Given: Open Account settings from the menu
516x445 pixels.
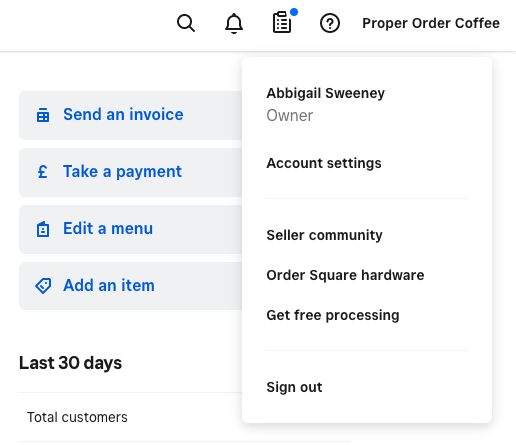Looking at the screenshot, I should click(x=324, y=163).
